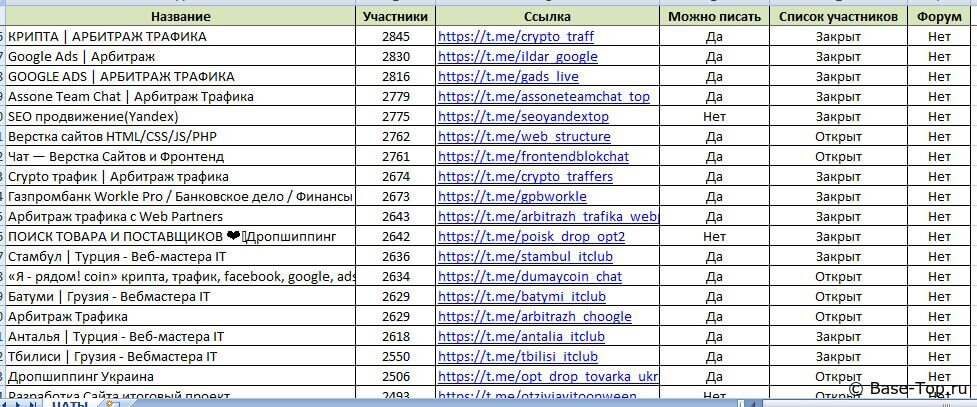Image resolution: width=977 pixels, height=407 pixels.
Task: Open the t.me/poisk_drop_opt2 link
Action: point(531,237)
